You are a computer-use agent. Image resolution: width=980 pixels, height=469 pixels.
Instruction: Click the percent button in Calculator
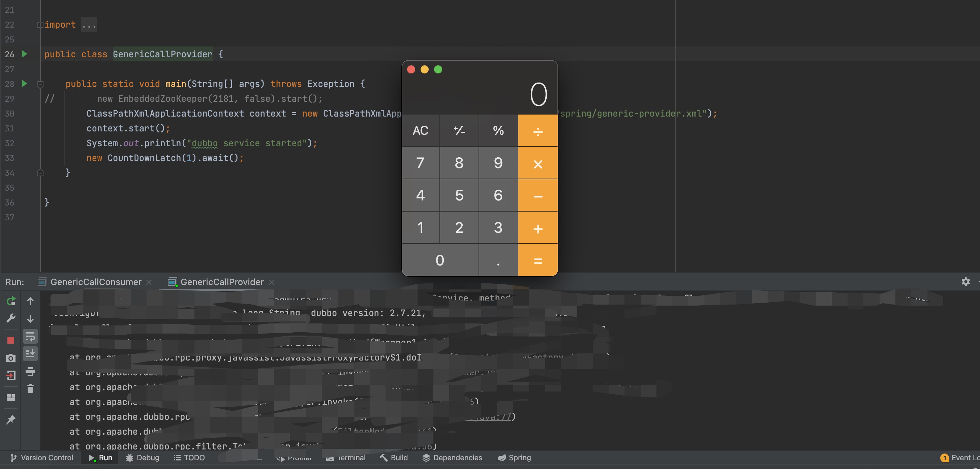click(498, 130)
